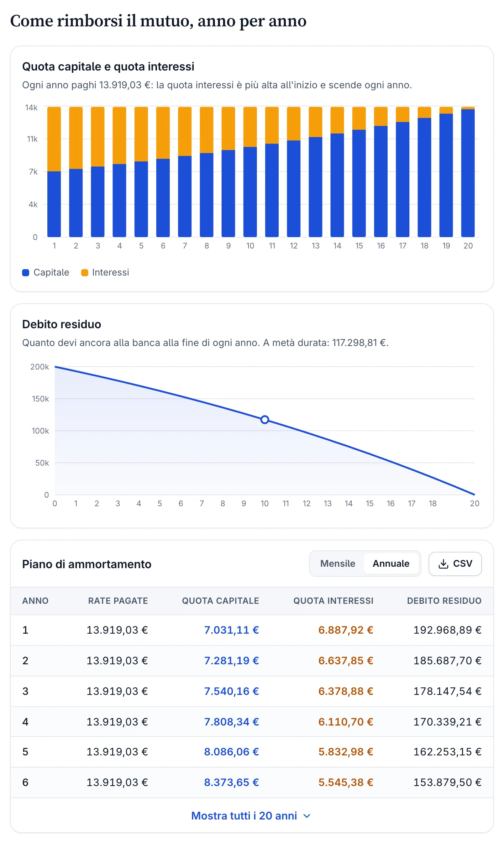Click the interest value 6.110,70 €
Image resolution: width=504 pixels, height=843 pixels.
[x=346, y=722]
